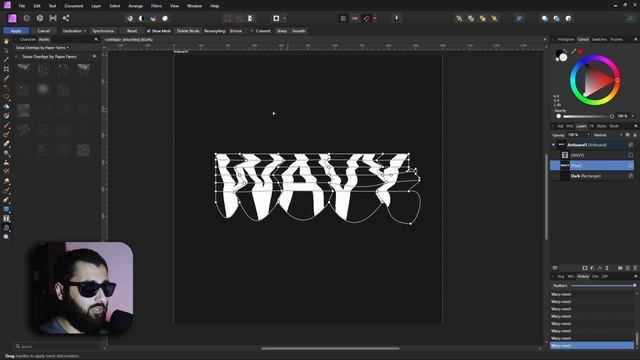Open the snapping options dropdown arrow

pyautogui.click(x=375, y=18)
